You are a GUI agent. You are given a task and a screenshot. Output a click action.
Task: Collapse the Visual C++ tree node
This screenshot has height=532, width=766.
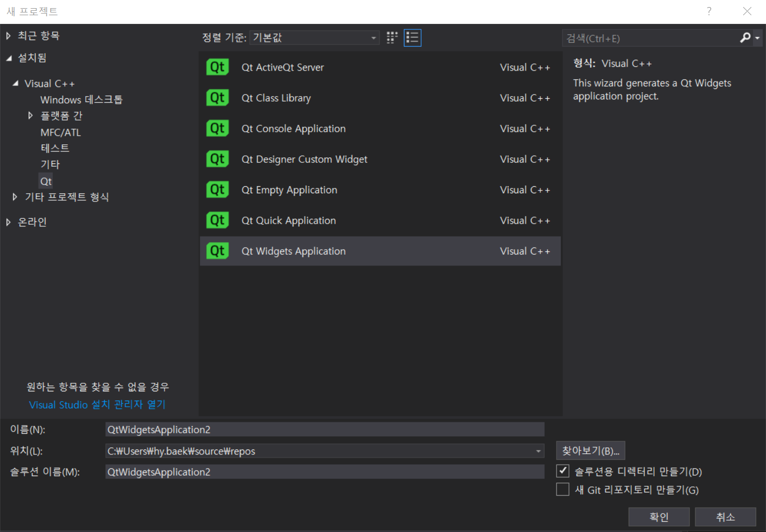coord(15,84)
